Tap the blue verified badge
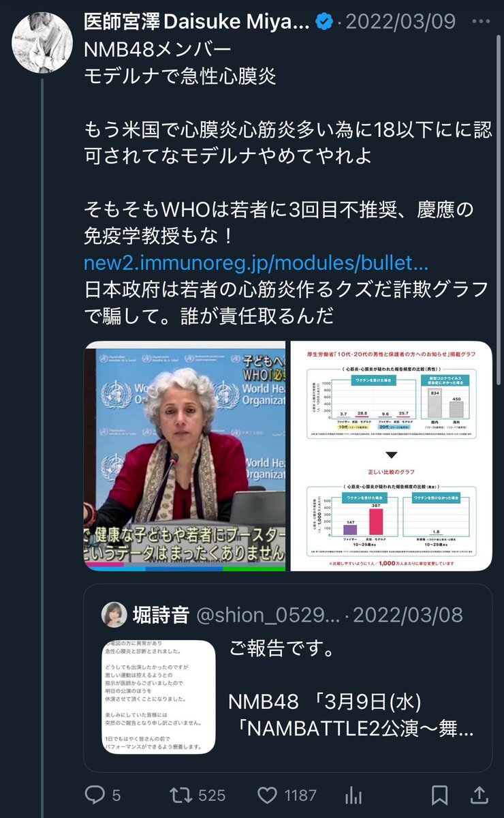Image resolution: width=504 pixels, height=818 pixels. (325, 22)
